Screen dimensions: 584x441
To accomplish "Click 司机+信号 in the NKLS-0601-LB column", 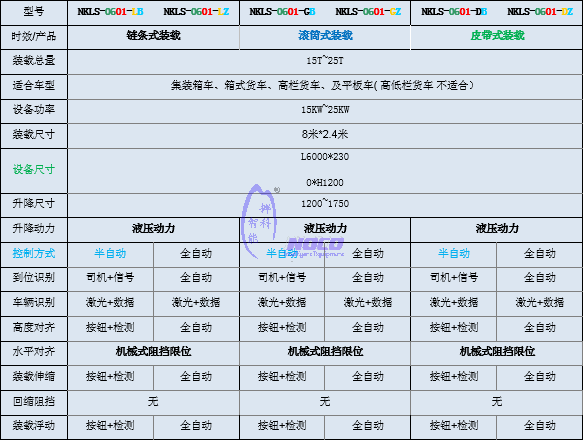I will [110, 277].
